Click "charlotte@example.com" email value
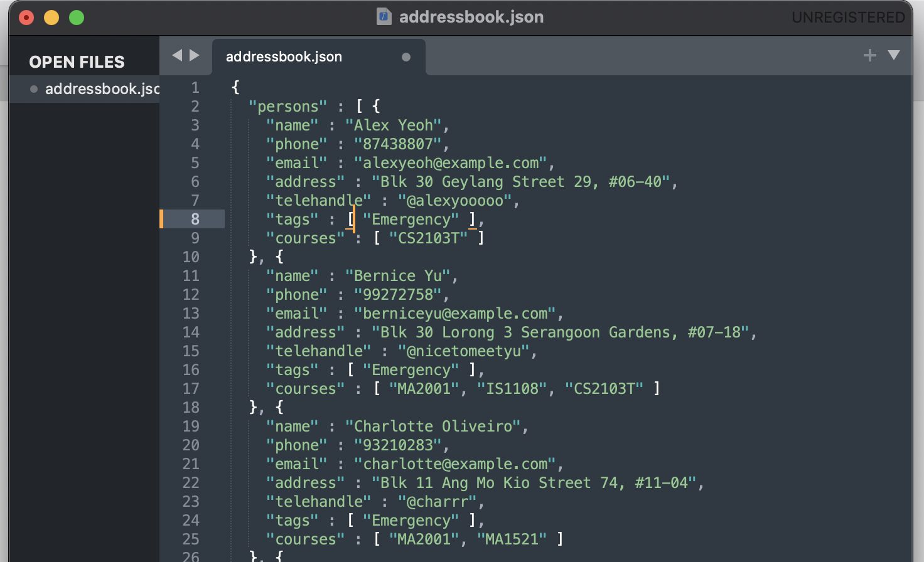 (x=455, y=464)
